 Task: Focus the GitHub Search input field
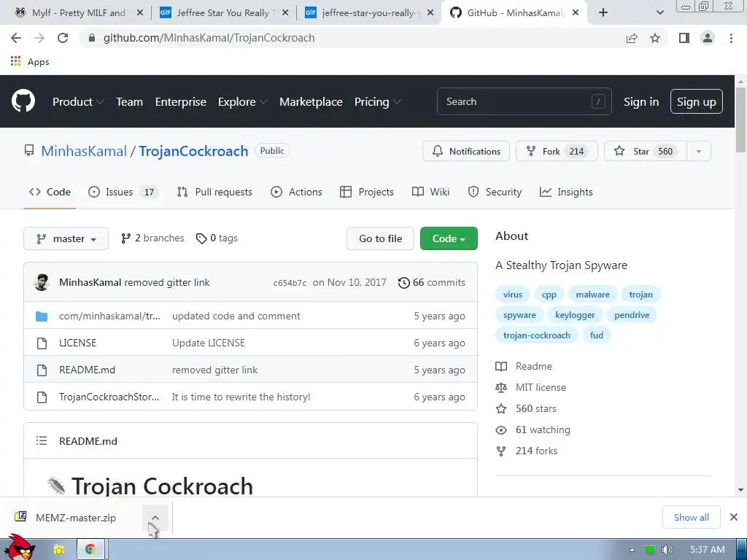(x=524, y=101)
